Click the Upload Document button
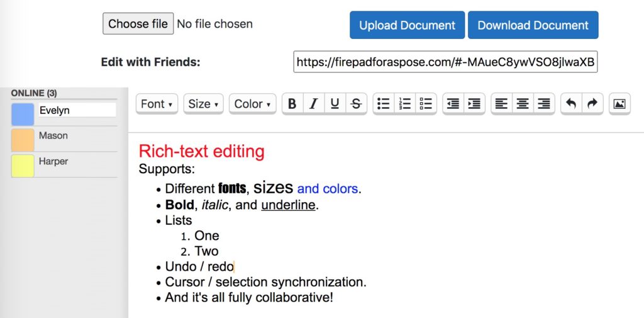This screenshot has width=644, height=318. (407, 25)
